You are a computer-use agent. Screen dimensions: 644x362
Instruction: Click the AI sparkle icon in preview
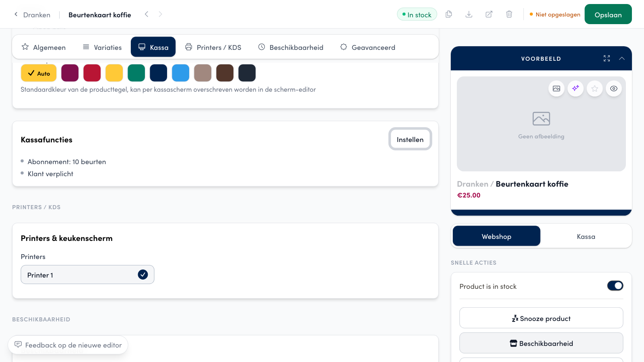coord(576,88)
